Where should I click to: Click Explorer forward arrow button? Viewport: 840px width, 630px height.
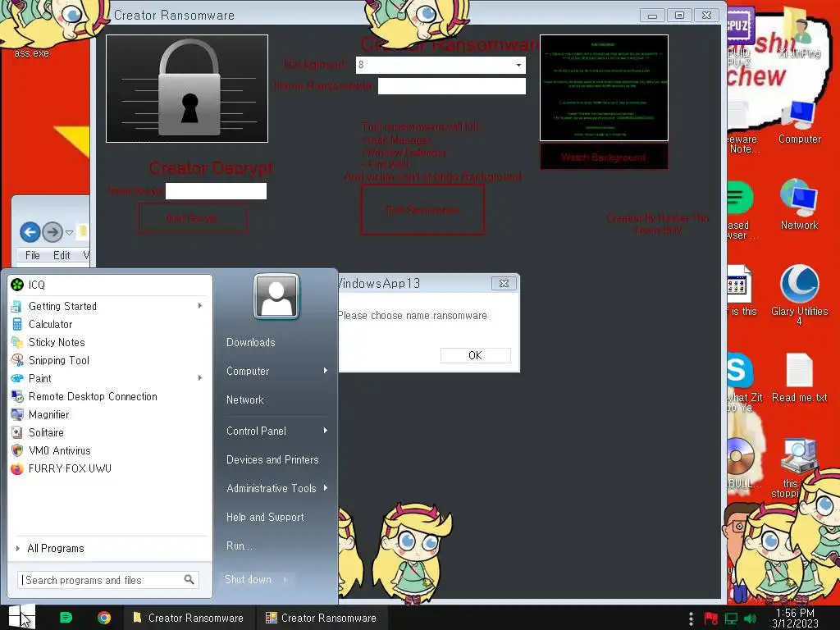click(52, 232)
